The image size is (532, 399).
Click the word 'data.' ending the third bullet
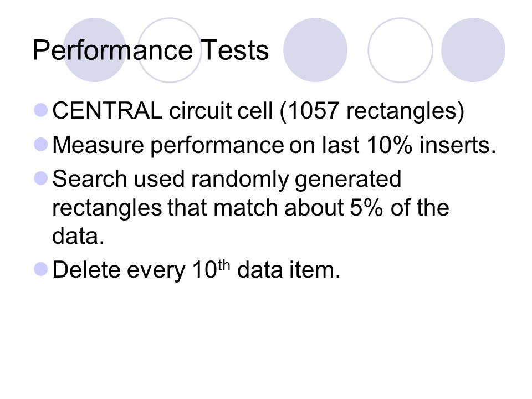point(78,236)
